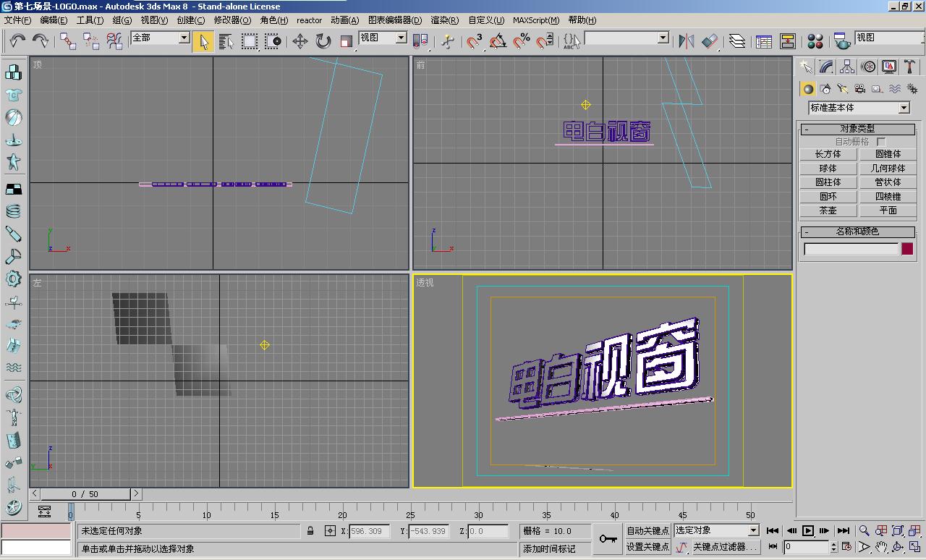Open the Layer Manager icon
Viewport: 926px width, 560px height.
click(x=737, y=41)
